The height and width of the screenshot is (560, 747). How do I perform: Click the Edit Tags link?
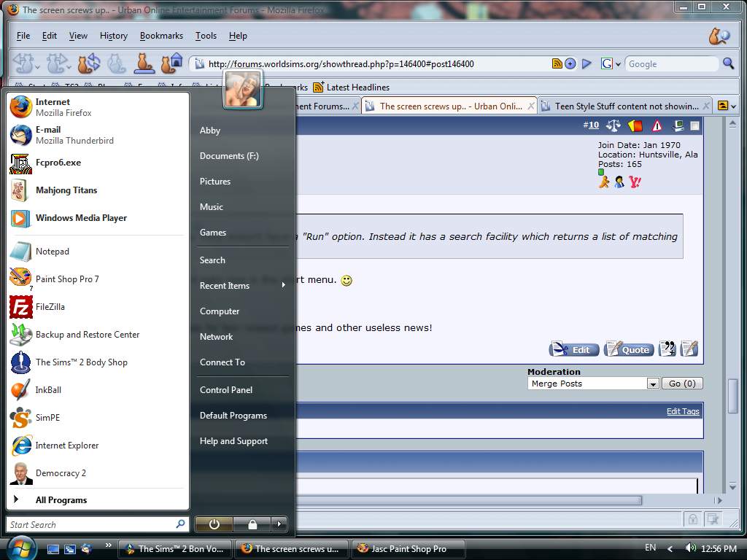[683, 411]
